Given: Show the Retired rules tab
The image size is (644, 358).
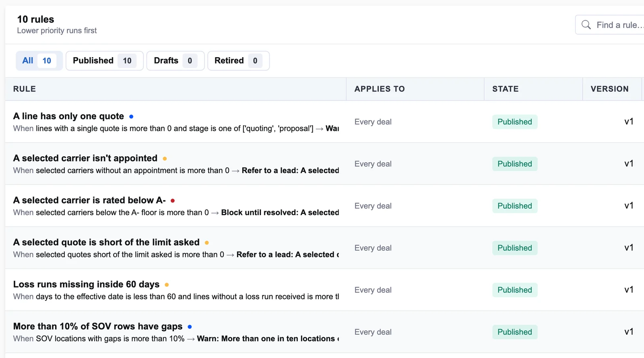Looking at the screenshot, I should 238,61.
